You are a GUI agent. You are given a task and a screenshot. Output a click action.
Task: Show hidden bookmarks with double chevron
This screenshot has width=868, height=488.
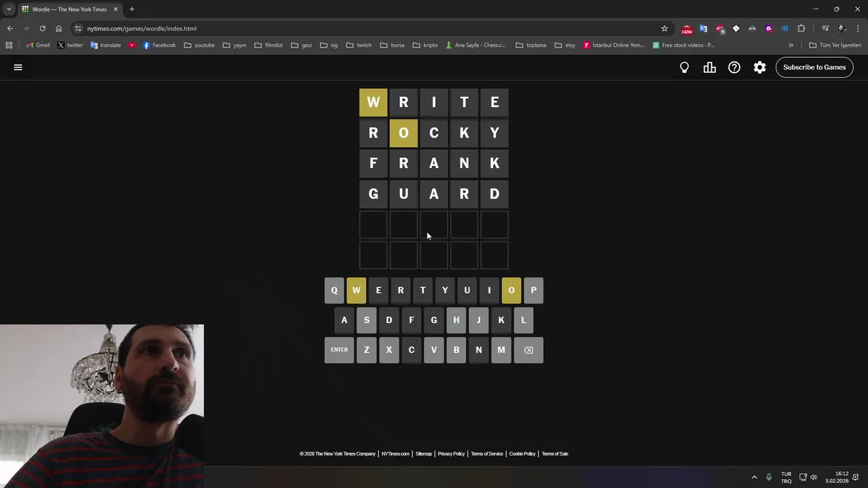pyautogui.click(x=791, y=45)
